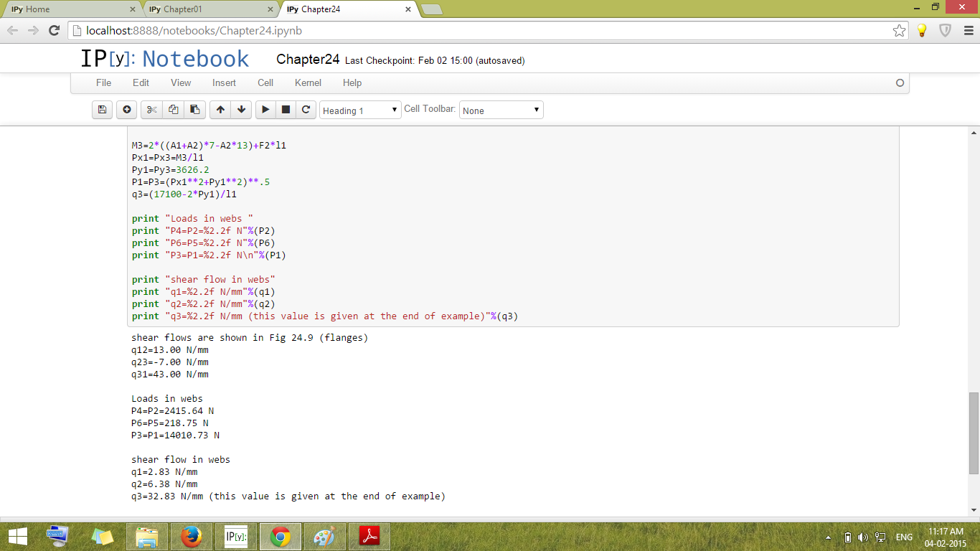This screenshot has width=980, height=551.
Task: Paste cell using the clipboard icon
Action: 194,110
